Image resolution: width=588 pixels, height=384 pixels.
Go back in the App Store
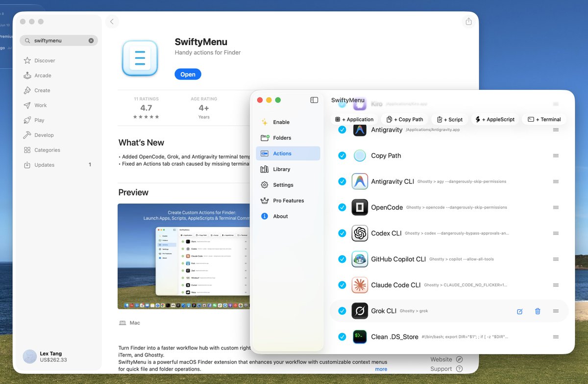[x=112, y=22]
